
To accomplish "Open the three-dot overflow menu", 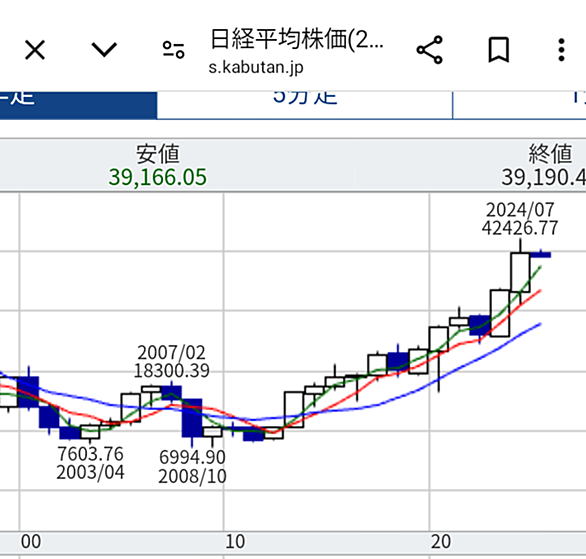I will tap(561, 50).
